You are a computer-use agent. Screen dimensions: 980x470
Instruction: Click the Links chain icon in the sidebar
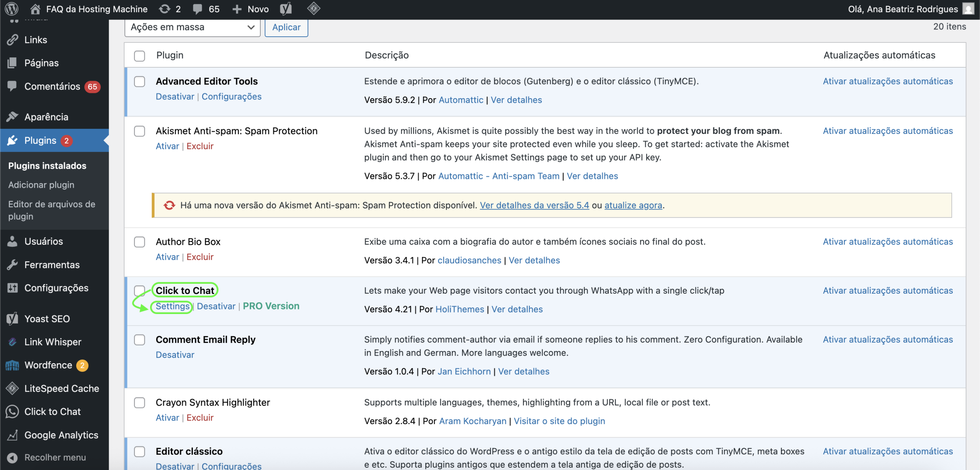pos(12,40)
